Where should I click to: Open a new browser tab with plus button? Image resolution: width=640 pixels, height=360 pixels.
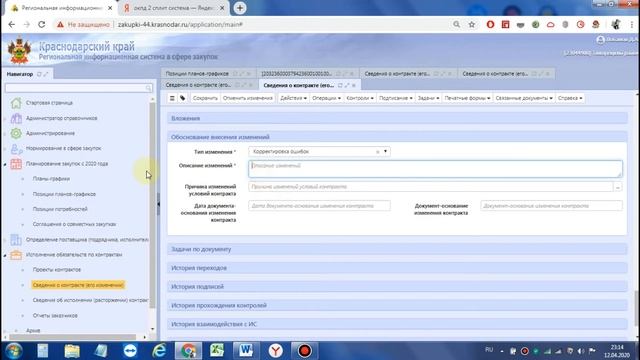point(240,8)
